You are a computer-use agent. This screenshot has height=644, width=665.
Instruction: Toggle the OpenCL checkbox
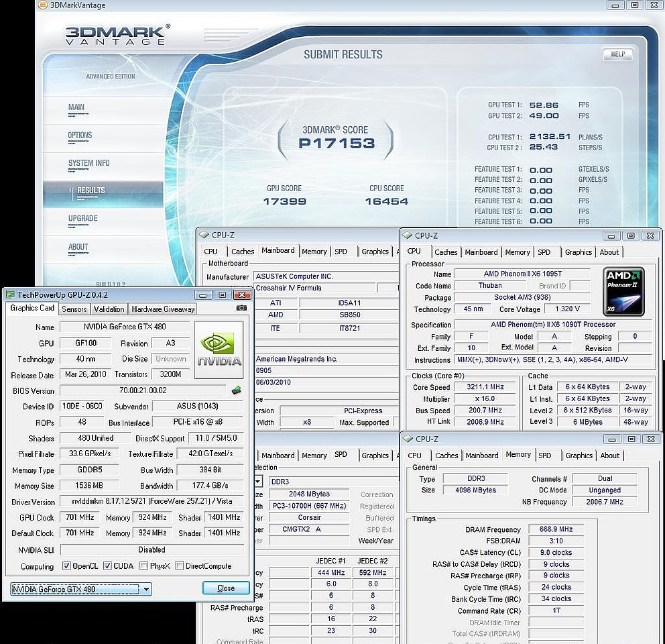[66, 566]
